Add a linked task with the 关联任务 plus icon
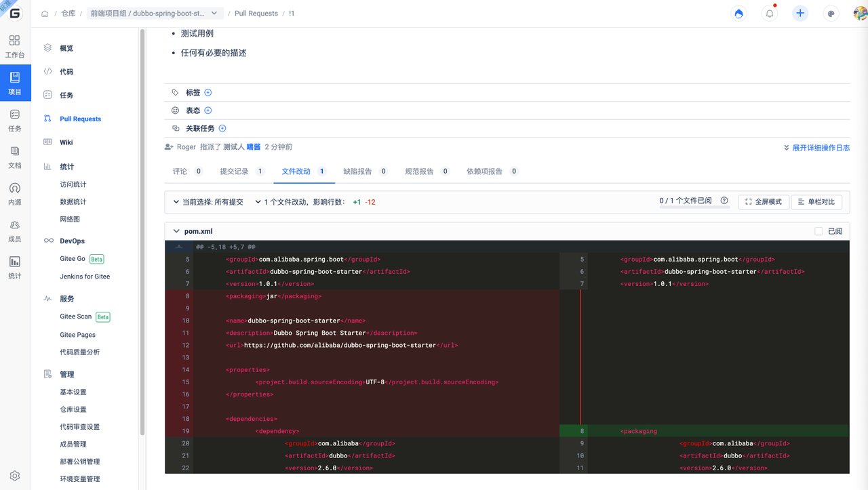 [x=222, y=129]
